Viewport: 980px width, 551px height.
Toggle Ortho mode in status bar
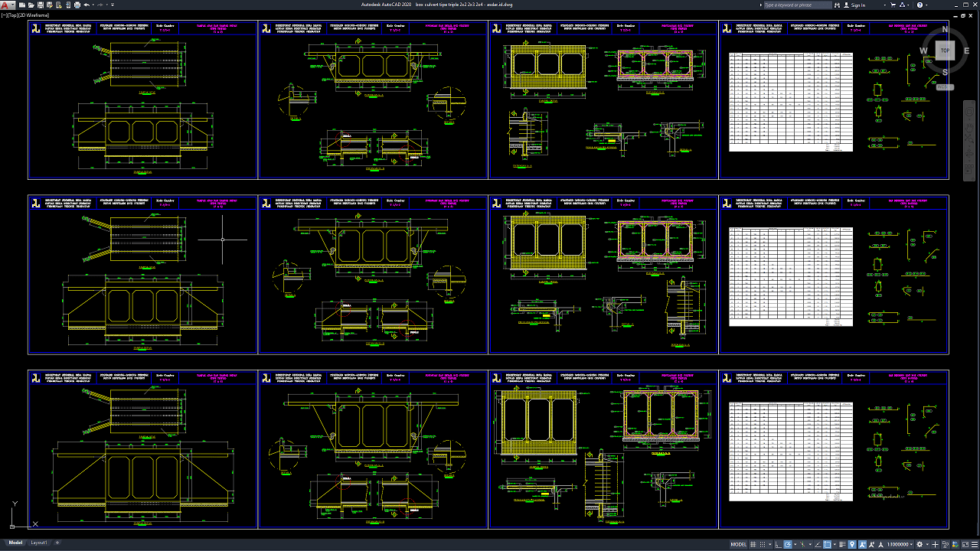pos(779,544)
